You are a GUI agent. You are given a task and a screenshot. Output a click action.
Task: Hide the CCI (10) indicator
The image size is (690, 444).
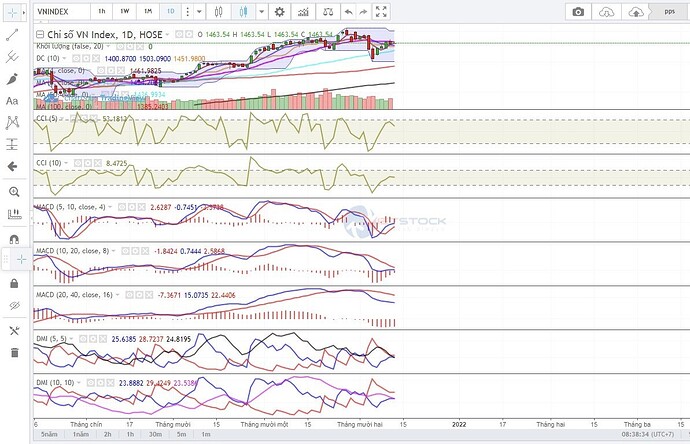[x=78, y=163]
